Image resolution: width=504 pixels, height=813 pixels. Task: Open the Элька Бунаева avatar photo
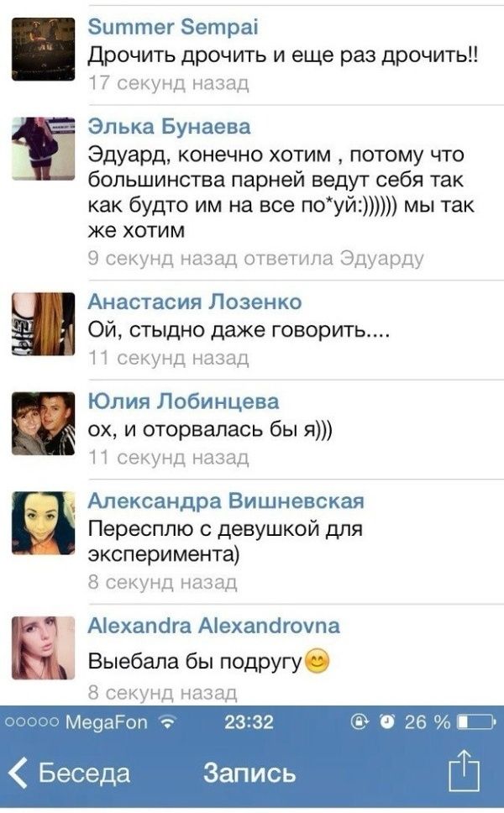(43, 149)
